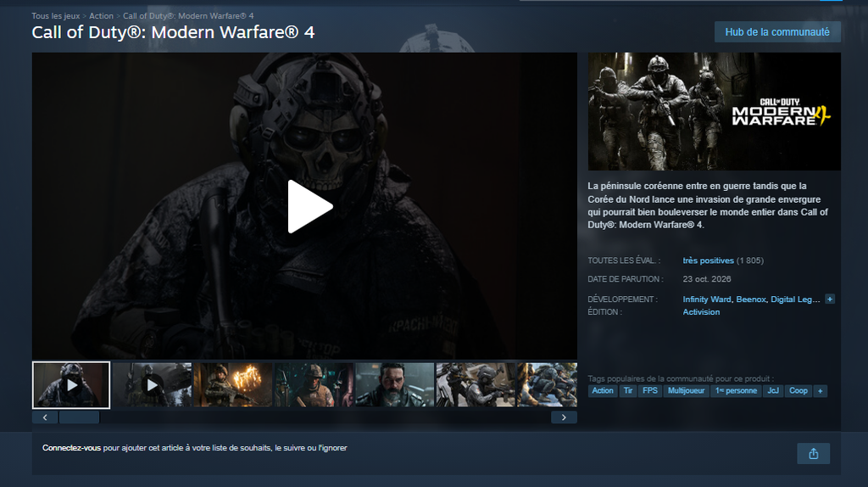Select the Tir tag
Screen dimensions: 868x487
tap(628, 391)
